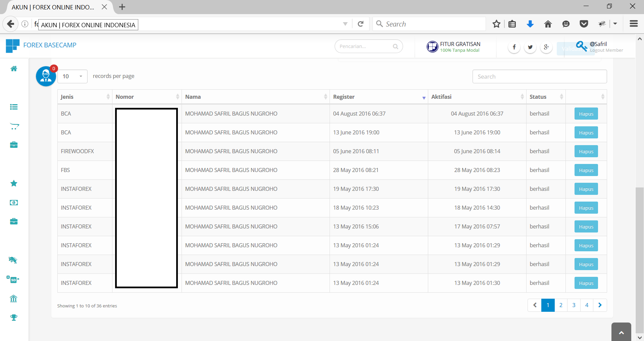Click the magnifier in Pencarian box

click(x=396, y=46)
